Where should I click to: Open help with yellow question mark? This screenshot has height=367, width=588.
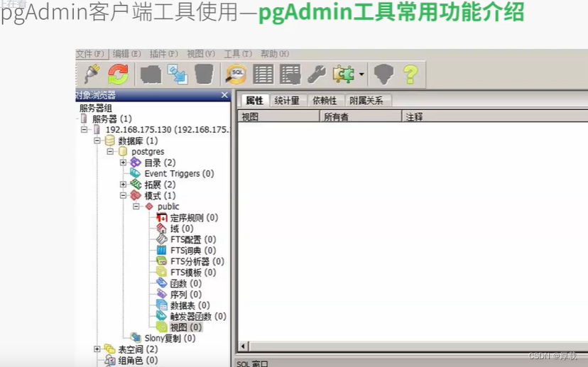point(410,75)
